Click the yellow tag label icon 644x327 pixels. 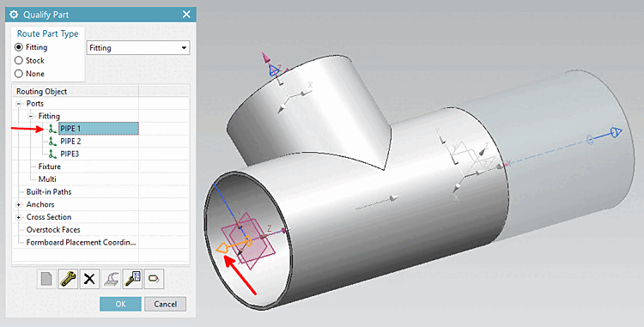(x=154, y=280)
